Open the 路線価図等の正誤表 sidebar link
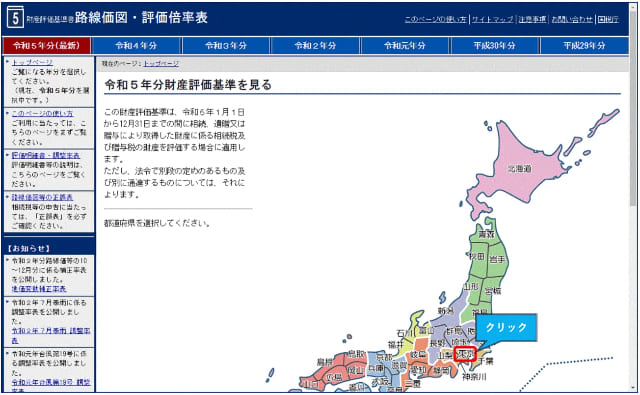 42,198
